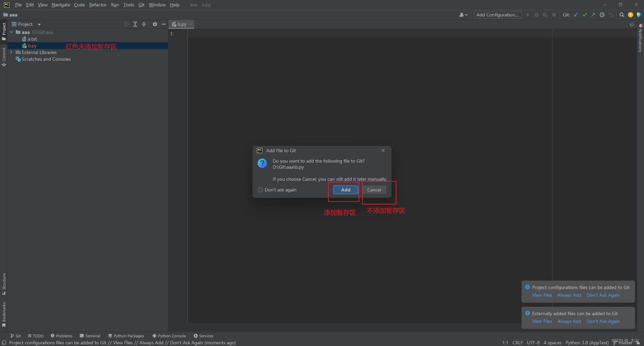Click Run with Coverage icon
This screenshot has width=644, height=346.
(x=545, y=15)
